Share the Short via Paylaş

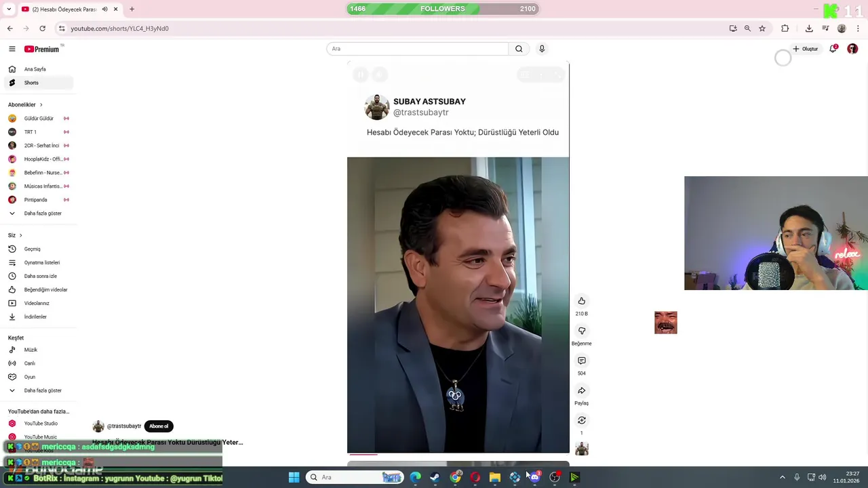(x=581, y=390)
